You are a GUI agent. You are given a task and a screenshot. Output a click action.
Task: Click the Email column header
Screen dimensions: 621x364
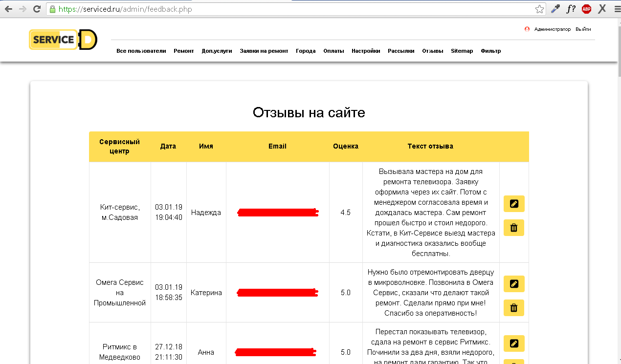click(x=277, y=146)
